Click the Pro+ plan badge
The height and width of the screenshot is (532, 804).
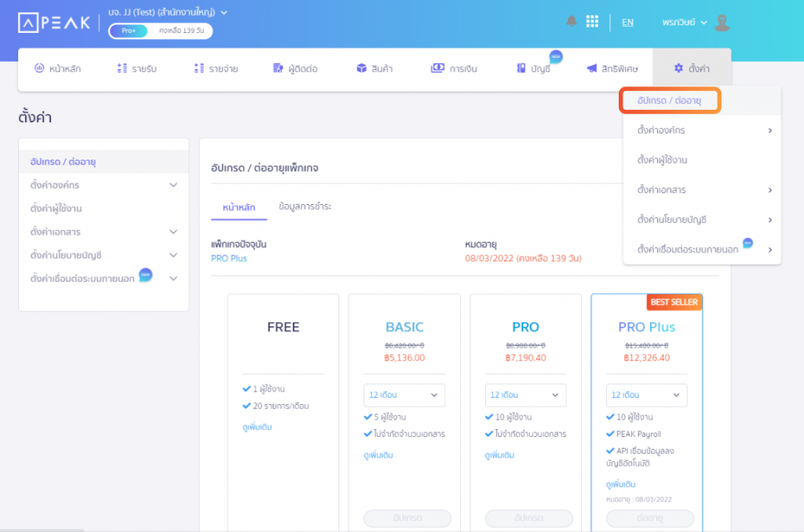pyautogui.click(x=128, y=31)
